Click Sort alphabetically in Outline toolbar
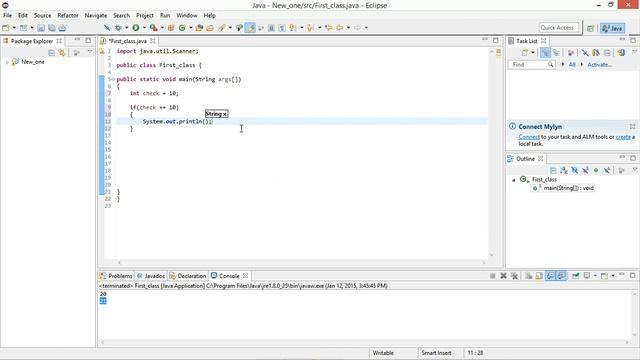This screenshot has height=360, width=640. click(x=564, y=170)
